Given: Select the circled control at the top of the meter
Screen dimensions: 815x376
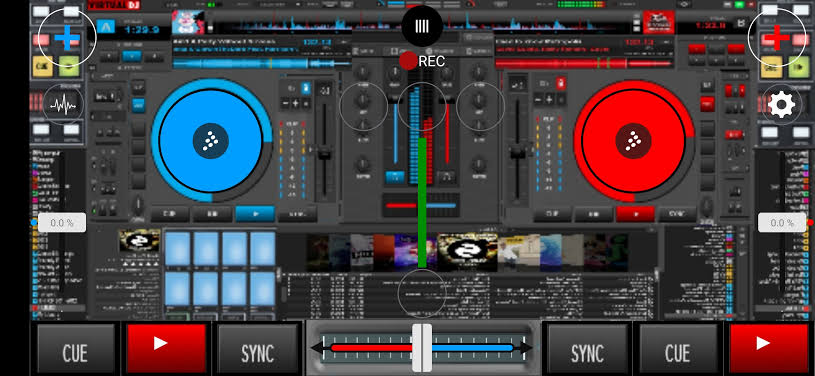Looking at the screenshot, I should point(422,106).
